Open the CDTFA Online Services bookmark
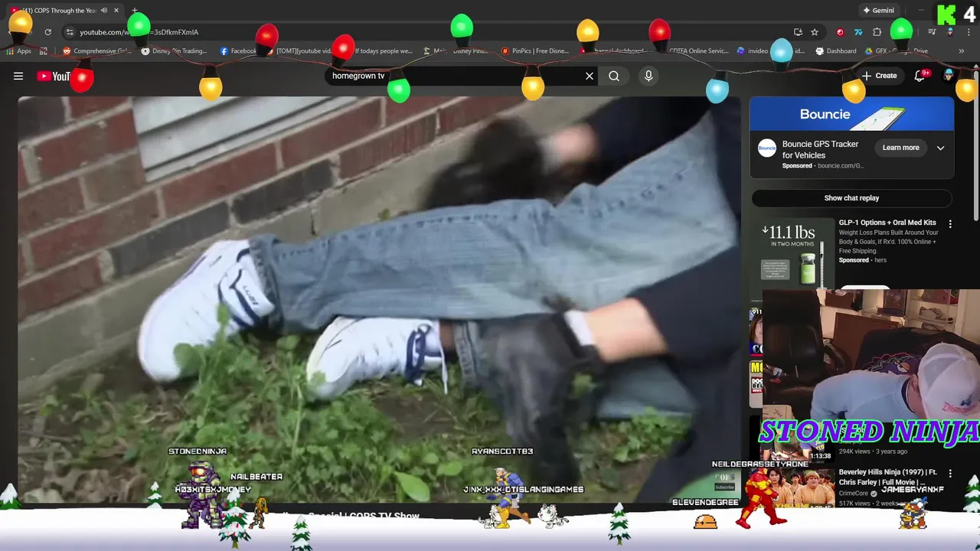This screenshot has height=551, width=980. point(698,51)
